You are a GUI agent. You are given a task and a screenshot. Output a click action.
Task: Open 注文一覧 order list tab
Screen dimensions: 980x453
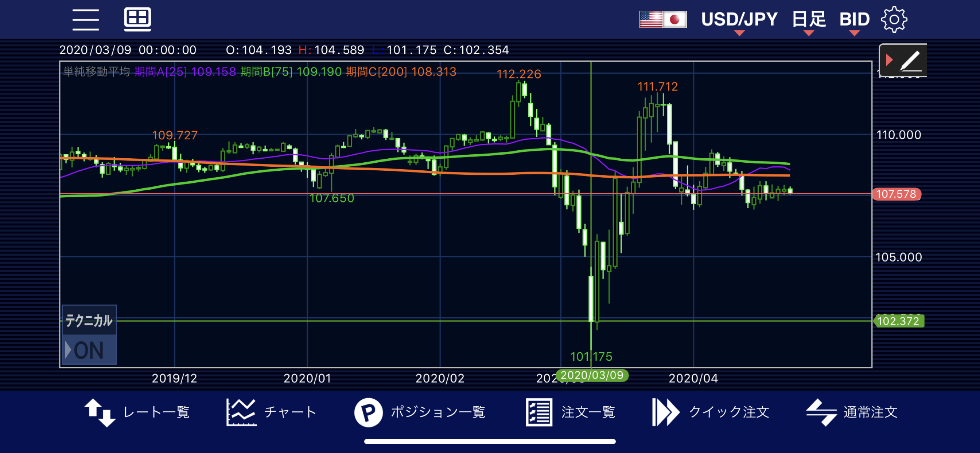(x=570, y=412)
